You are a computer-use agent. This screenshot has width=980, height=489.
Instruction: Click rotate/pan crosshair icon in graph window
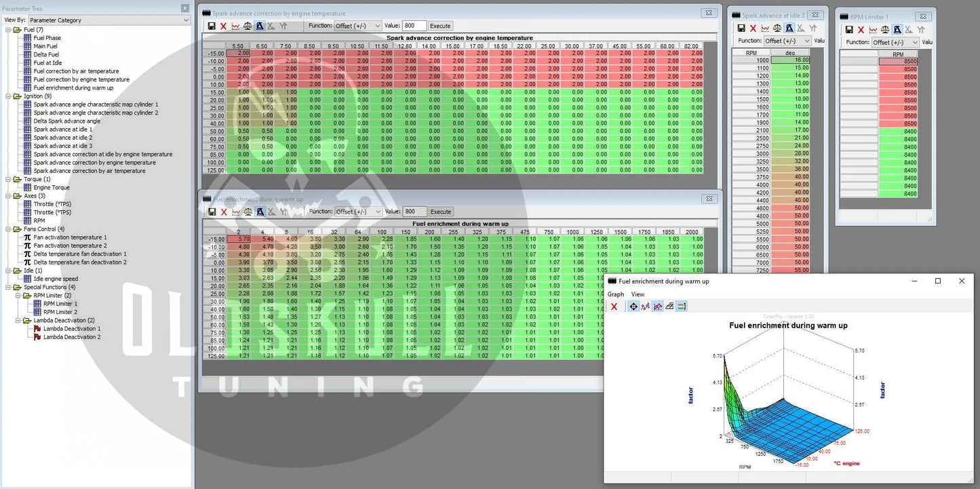pos(633,307)
